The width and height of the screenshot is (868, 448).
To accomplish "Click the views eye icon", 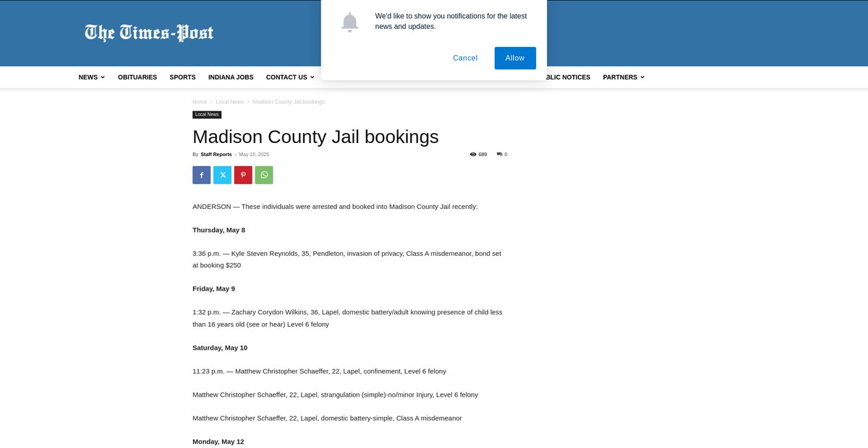I will tap(473, 155).
